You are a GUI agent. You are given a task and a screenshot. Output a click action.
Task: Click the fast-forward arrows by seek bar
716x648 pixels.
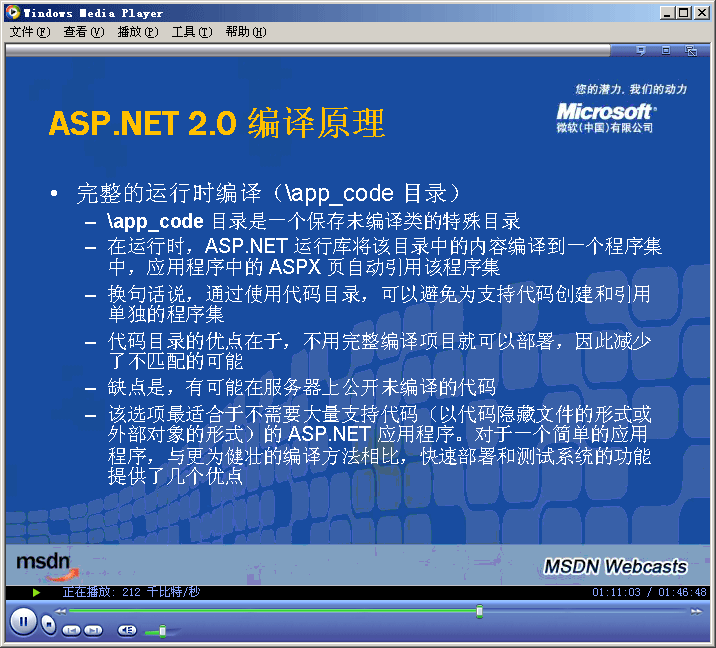[696, 611]
